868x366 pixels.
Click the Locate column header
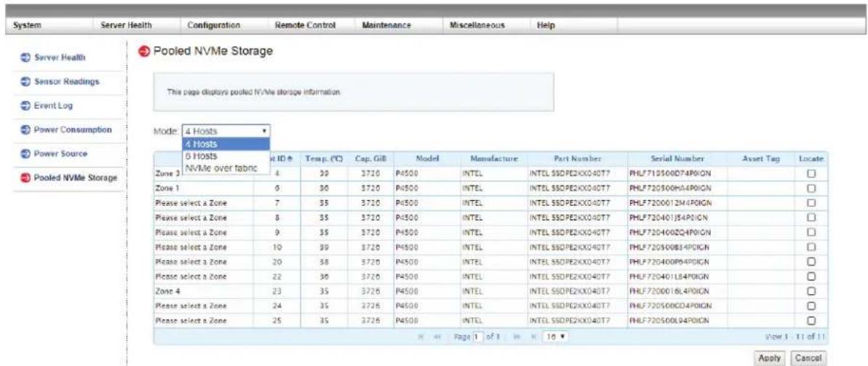(x=811, y=159)
